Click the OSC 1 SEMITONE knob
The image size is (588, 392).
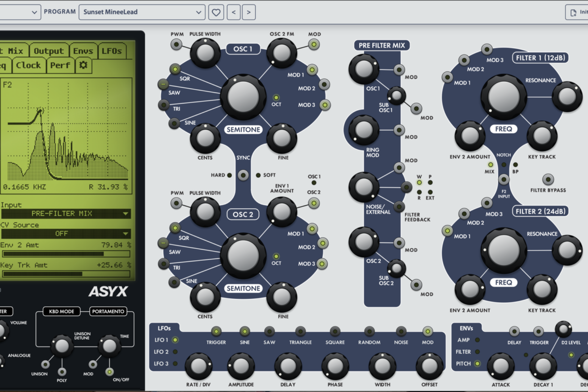click(243, 98)
